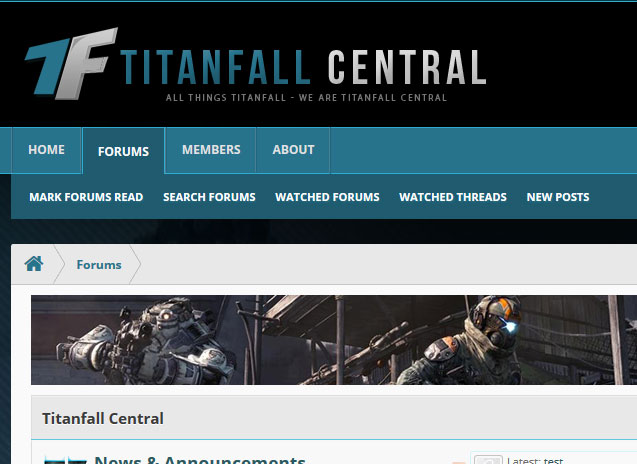Open the About tab

coord(293,150)
